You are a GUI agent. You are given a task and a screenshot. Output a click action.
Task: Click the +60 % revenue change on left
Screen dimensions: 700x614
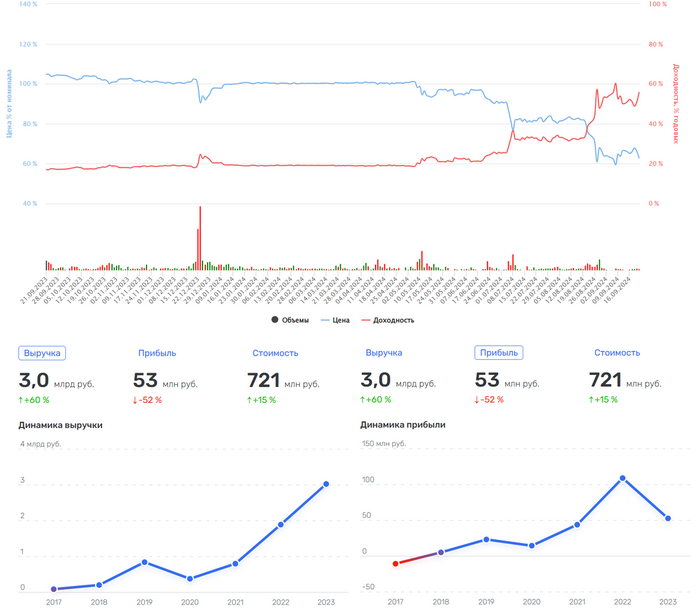pos(34,400)
